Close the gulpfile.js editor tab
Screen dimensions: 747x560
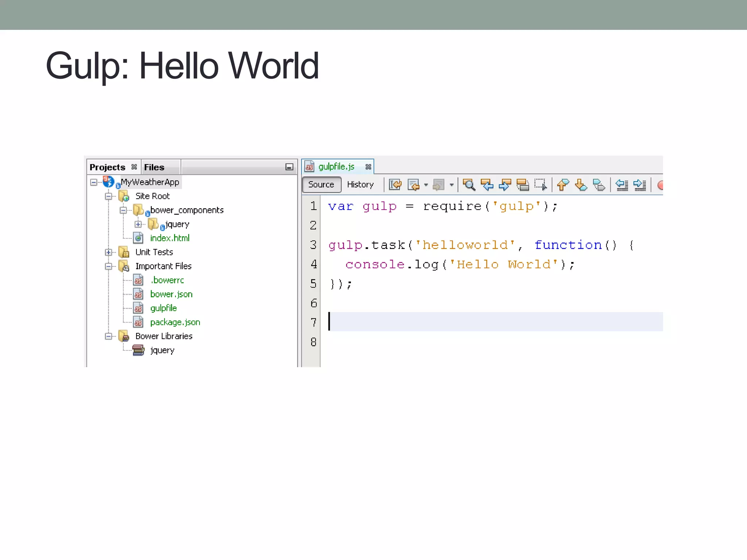coord(368,167)
